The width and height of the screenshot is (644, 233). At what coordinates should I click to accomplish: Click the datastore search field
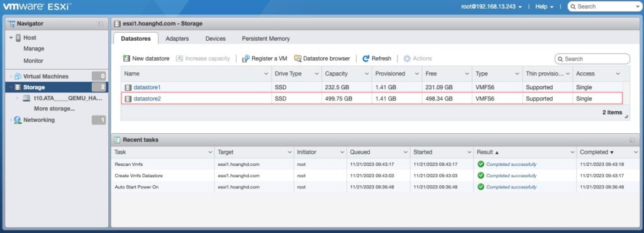(x=592, y=58)
